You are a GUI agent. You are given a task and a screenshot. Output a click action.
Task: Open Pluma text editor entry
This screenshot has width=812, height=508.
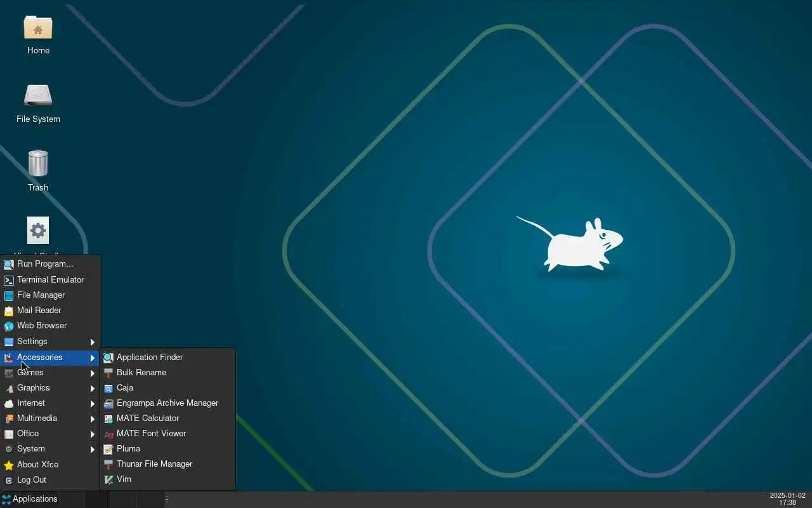point(168,449)
